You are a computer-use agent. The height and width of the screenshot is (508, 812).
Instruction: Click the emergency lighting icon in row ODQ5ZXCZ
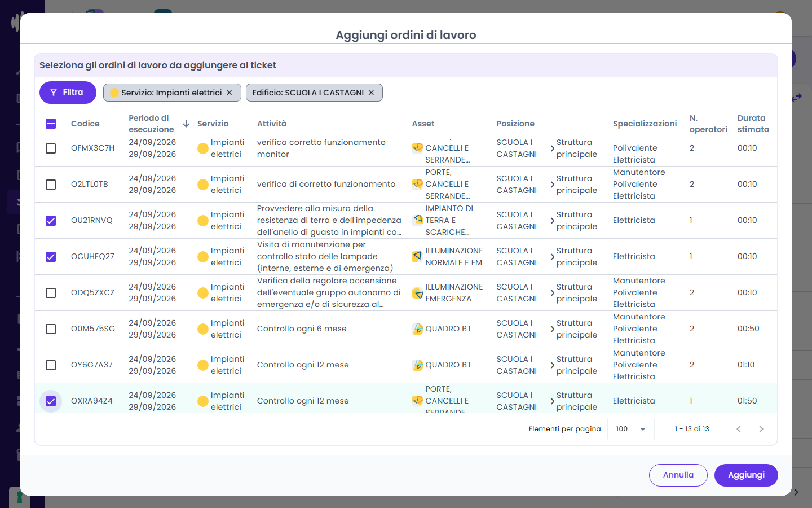417,292
